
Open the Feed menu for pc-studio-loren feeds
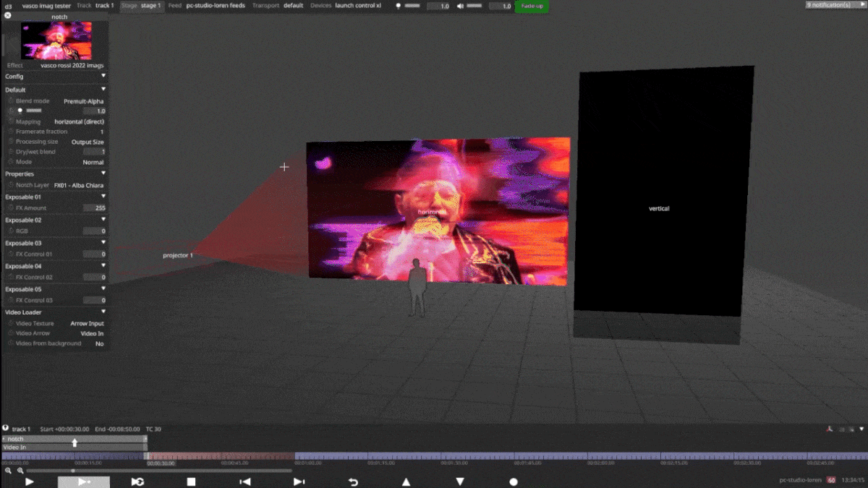click(207, 5)
